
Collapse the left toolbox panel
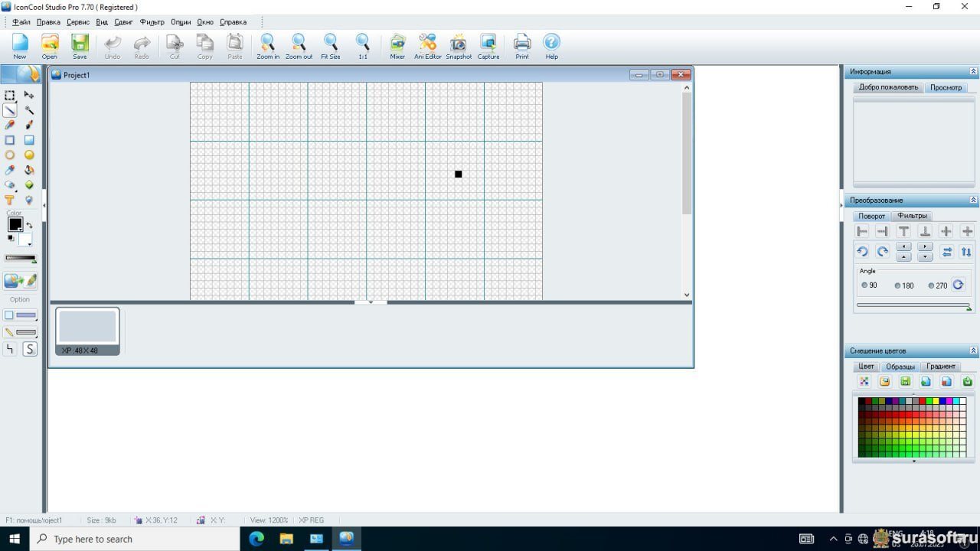tap(44, 205)
